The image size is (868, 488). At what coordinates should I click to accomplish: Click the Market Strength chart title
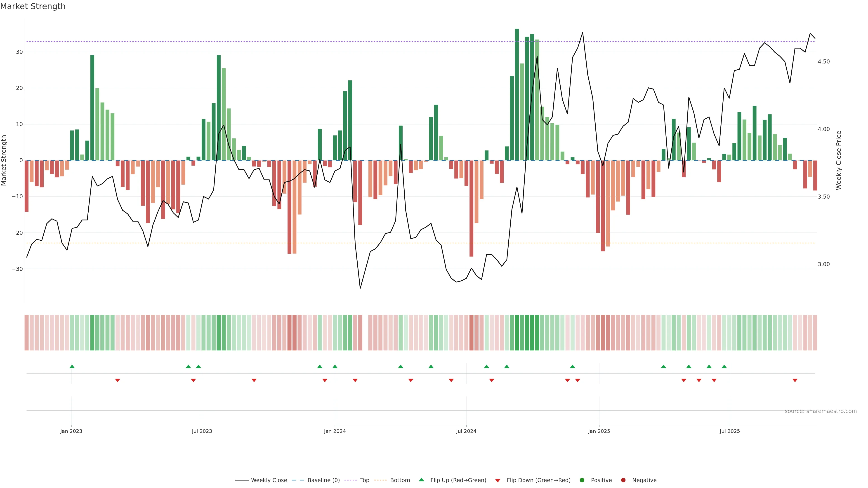point(33,6)
